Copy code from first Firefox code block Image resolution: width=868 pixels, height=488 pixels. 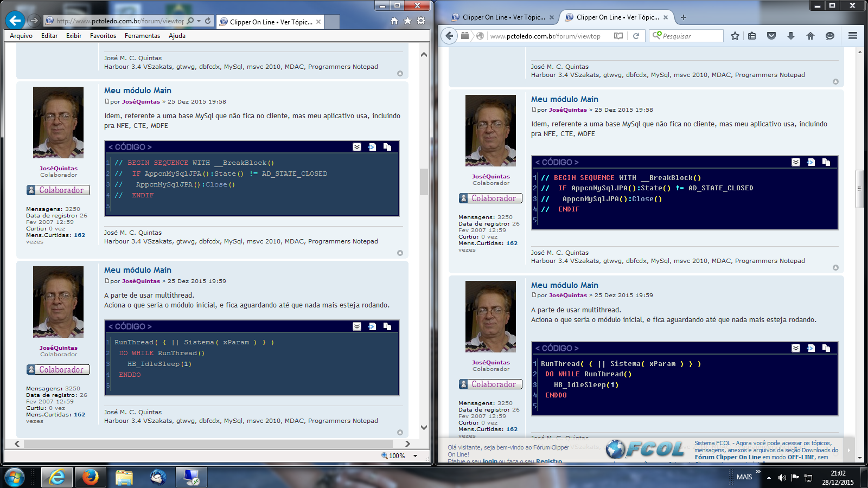coord(826,162)
